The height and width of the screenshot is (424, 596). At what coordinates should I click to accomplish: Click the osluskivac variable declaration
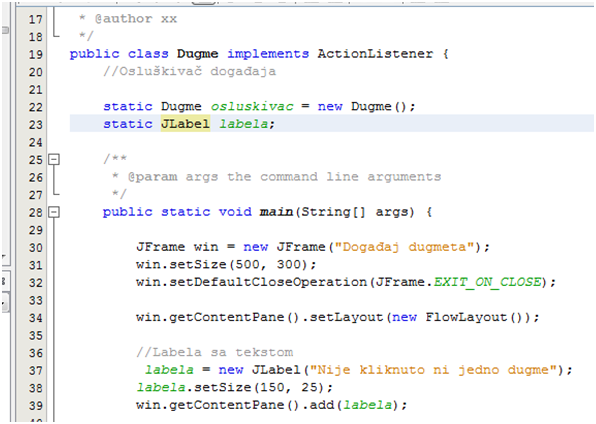click(x=252, y=106)
